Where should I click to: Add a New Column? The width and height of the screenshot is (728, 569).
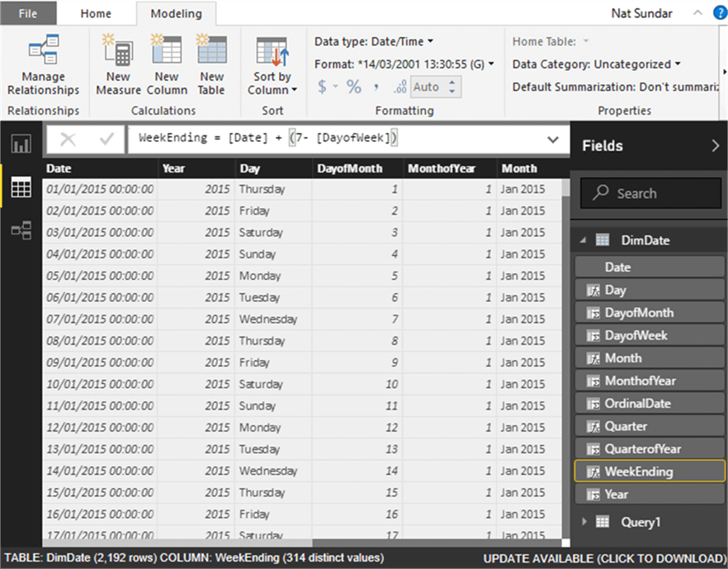pyautogui.click(x=167, y=64)
